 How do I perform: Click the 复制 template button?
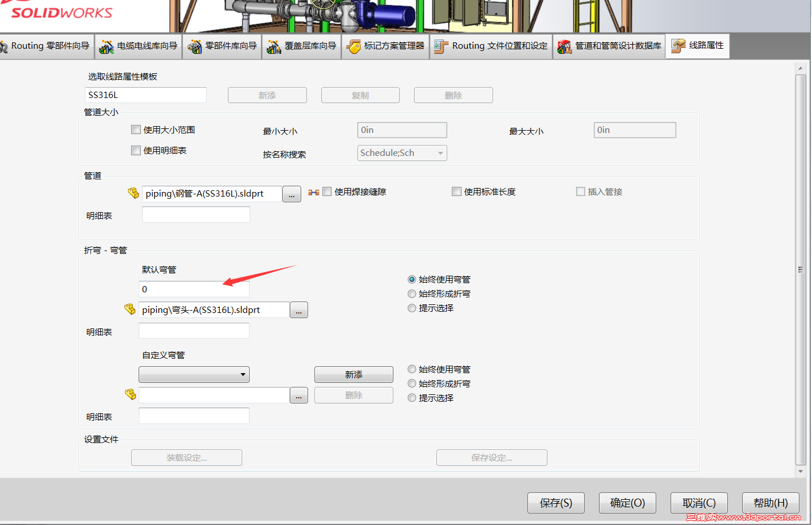[x=360, y=95]
